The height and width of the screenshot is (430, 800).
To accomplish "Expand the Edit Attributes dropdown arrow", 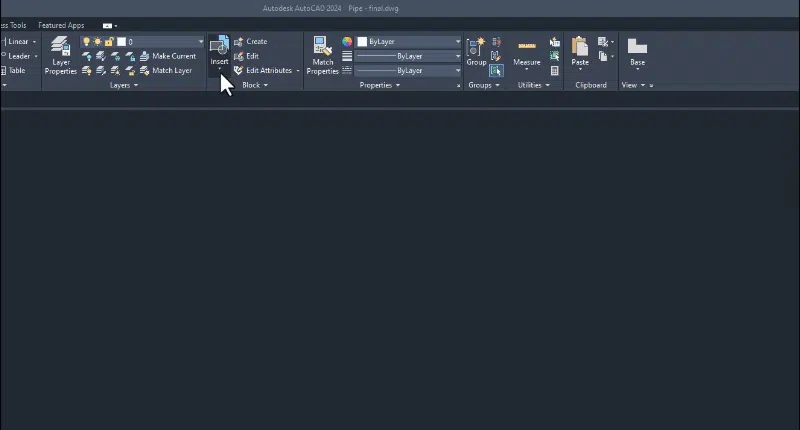I will [x=298, y=70].
